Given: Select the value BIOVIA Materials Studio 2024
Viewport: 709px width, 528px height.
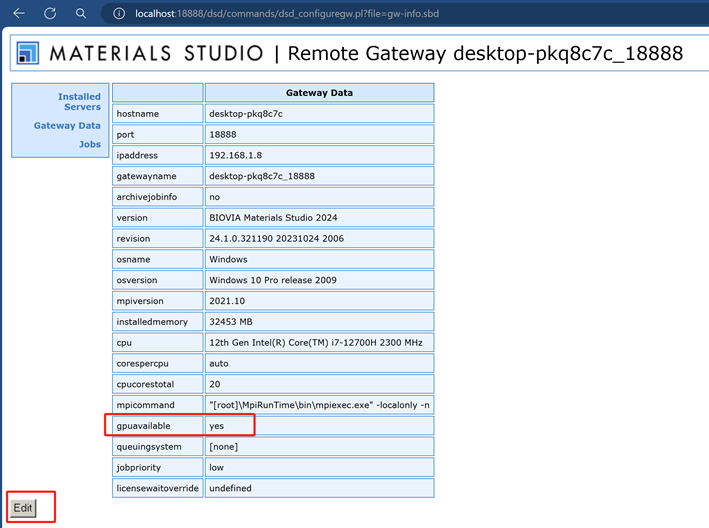Looking at the screenshot, I should (319, 217).
